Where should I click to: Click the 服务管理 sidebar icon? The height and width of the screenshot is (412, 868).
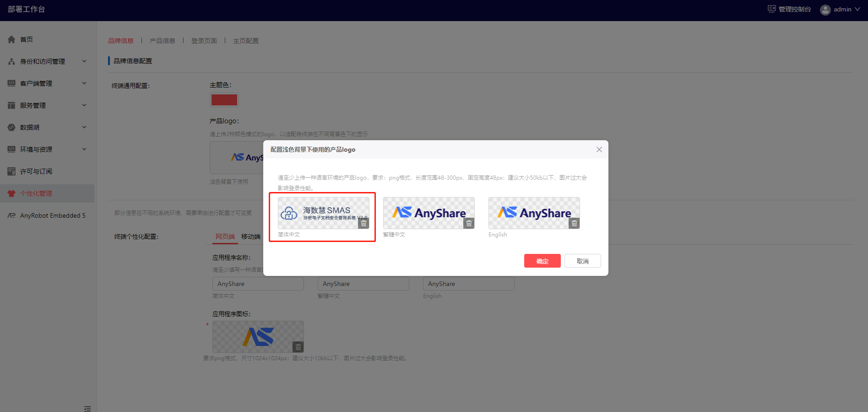[x=11, y=105]
